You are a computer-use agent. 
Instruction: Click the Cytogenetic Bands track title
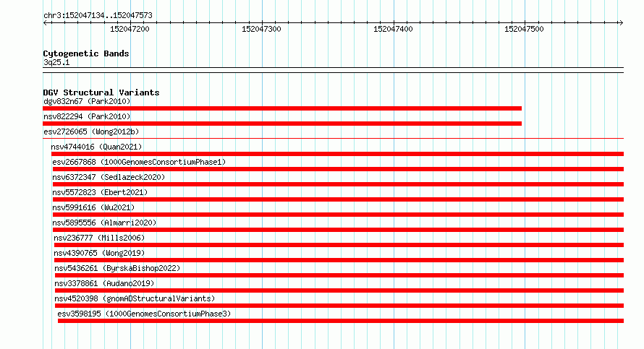86,53
